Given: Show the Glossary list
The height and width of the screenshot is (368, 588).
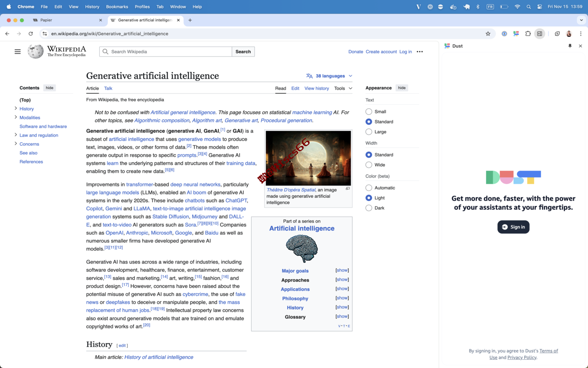Looking at the screenshot, I should click(342, 316).
